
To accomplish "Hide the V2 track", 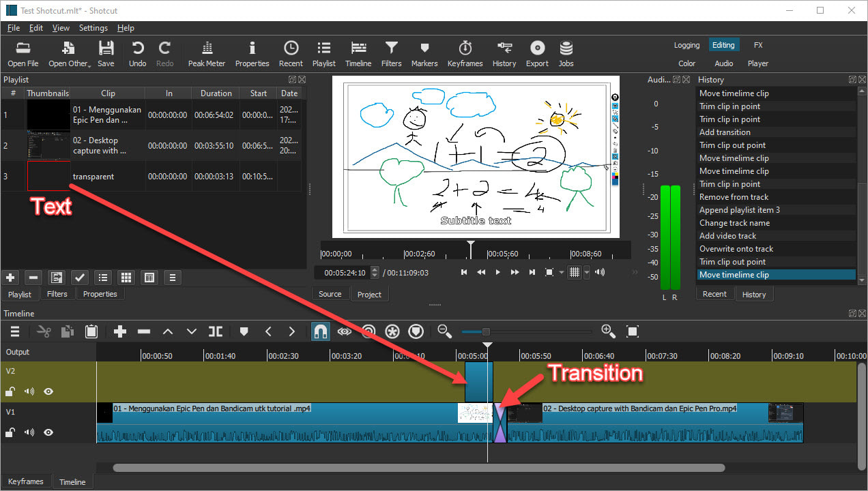I will click(48, 391).
